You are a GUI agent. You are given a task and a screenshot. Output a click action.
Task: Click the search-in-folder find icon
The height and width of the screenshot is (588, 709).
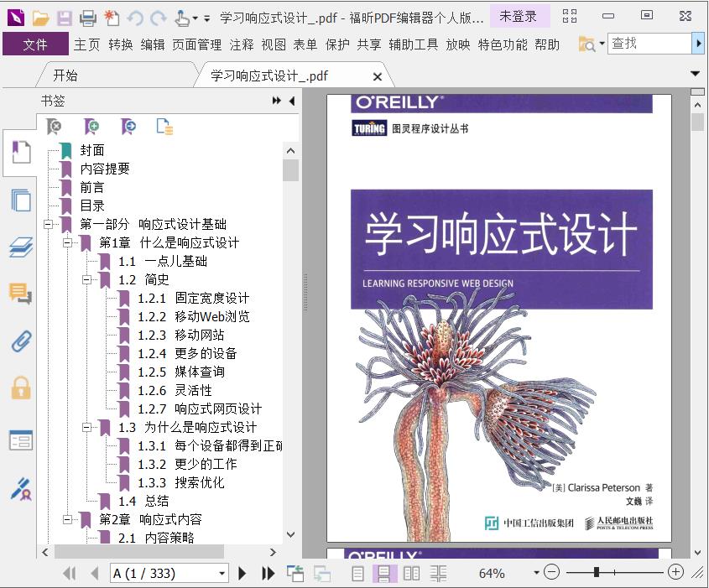pyautogui.click(x=586, y=44)
